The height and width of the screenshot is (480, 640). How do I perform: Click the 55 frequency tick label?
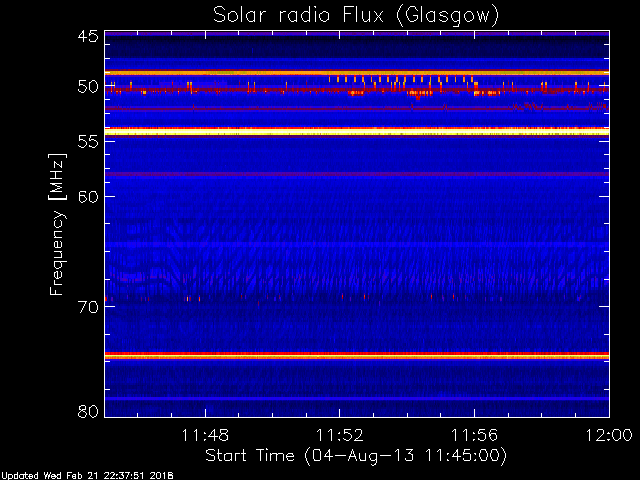coord(88,142)
